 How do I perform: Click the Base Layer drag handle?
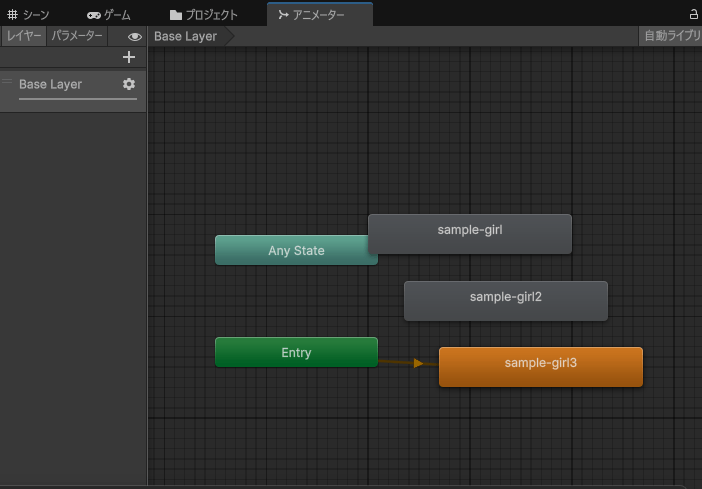8,82
